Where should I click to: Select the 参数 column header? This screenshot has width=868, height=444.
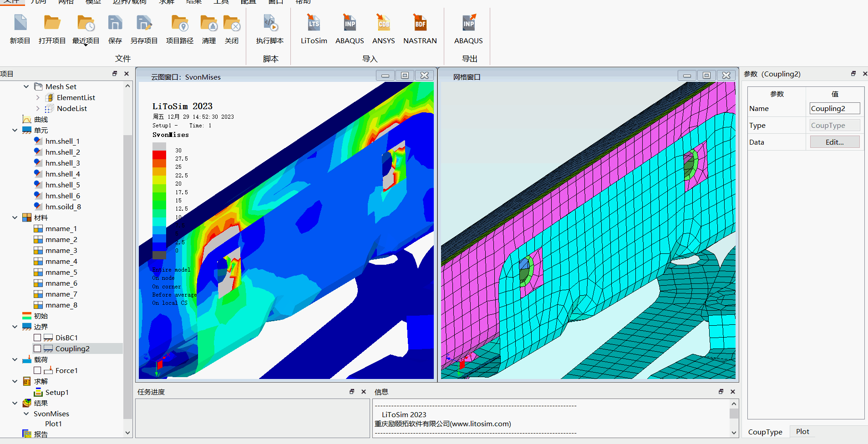(x=777, y=94)
